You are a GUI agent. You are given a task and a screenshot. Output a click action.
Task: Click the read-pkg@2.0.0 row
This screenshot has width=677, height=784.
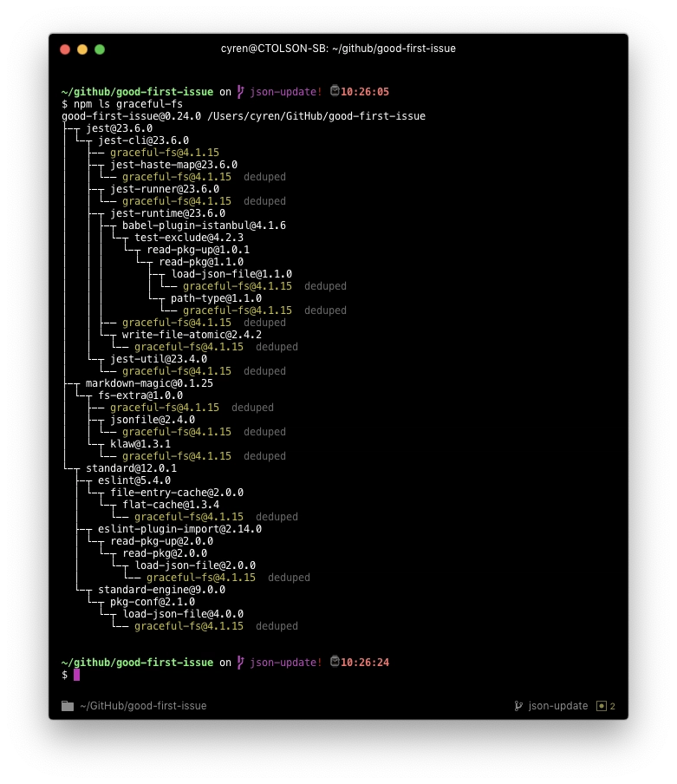[165, 553]
